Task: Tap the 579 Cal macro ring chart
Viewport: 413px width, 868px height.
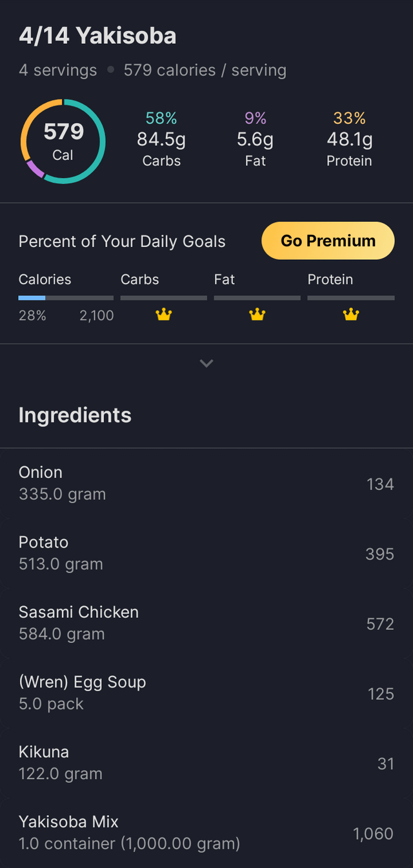Action: 63,141
